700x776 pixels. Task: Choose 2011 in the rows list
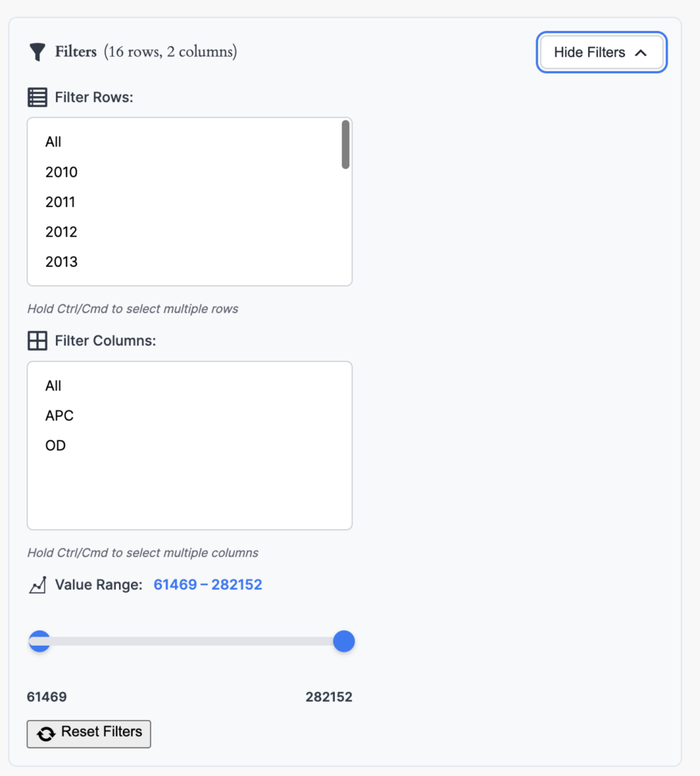tap(61, 202)
